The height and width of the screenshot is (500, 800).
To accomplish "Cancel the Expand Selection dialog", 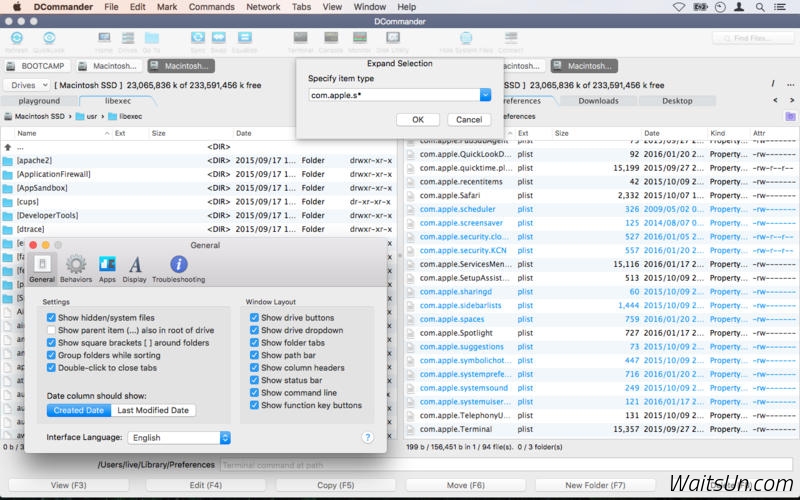I will pyautogui.click(x=469, y=119).
